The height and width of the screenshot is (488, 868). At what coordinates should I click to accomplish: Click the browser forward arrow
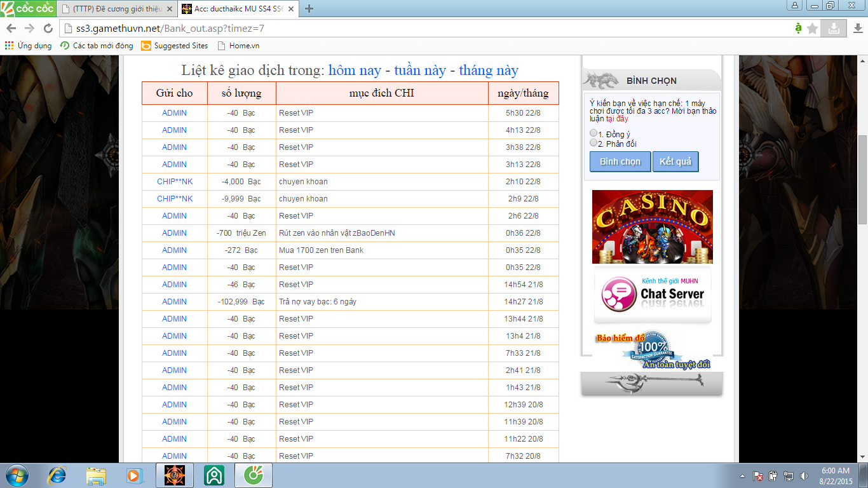pos(29,29)
